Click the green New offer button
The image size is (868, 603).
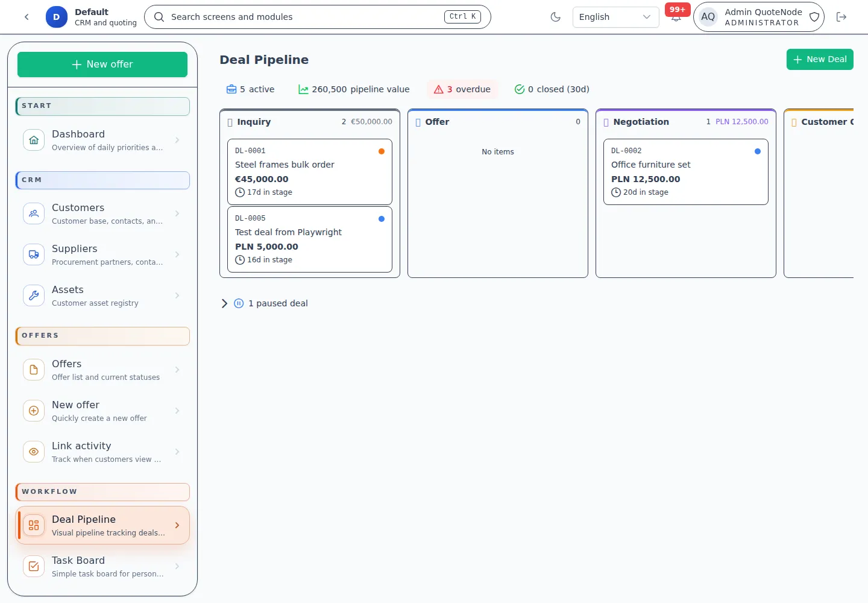102,65
